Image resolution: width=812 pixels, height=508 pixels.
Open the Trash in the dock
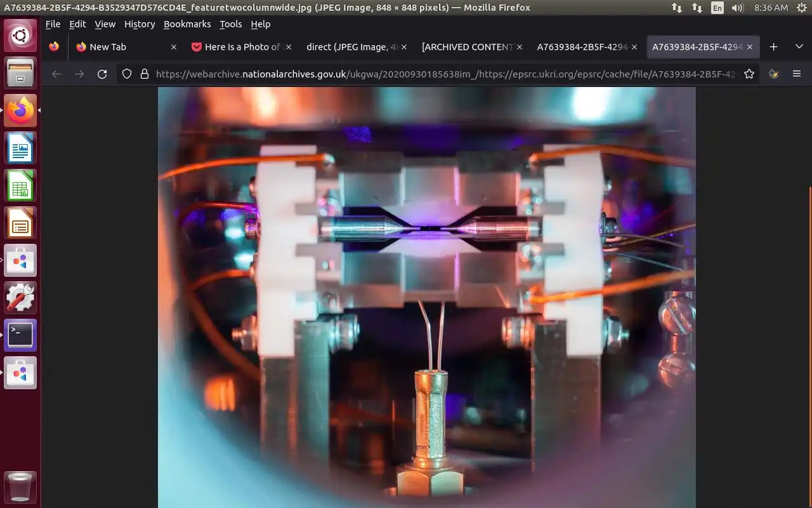pos(20,487)
